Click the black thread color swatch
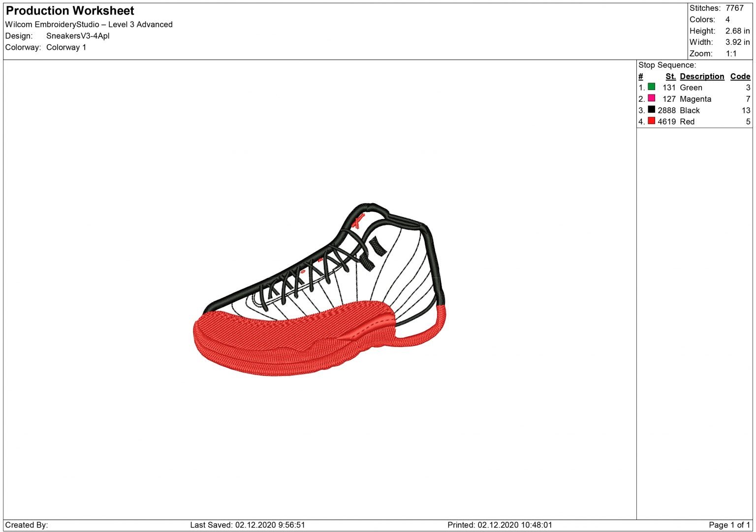This screenshot has width=756, height=532. (x=651, y=110)
